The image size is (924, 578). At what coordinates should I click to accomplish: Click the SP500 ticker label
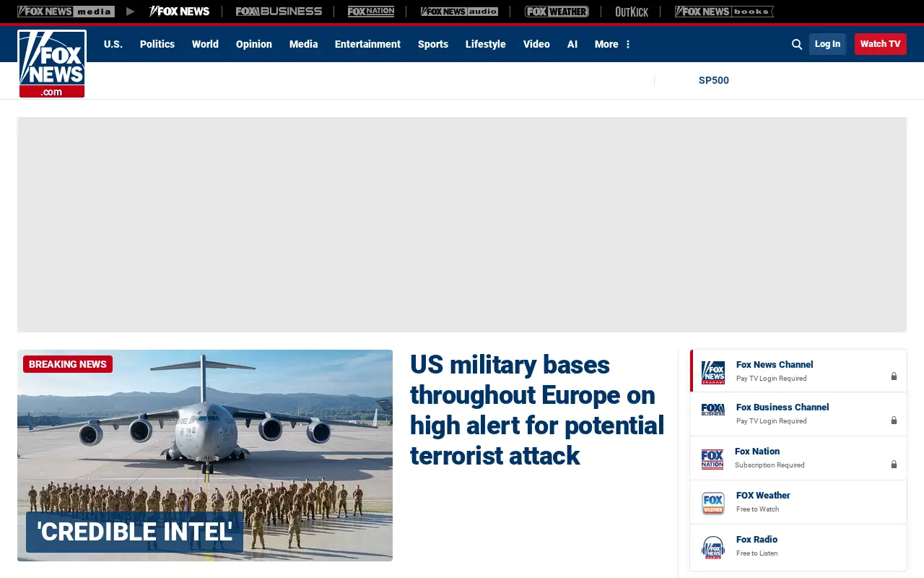(x=714, y=80)
